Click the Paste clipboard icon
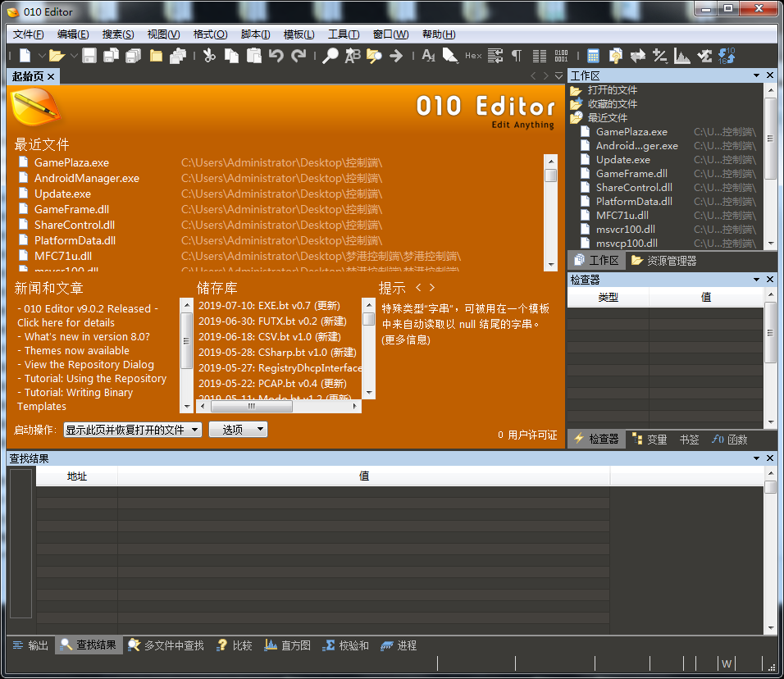 pos(254,56)
